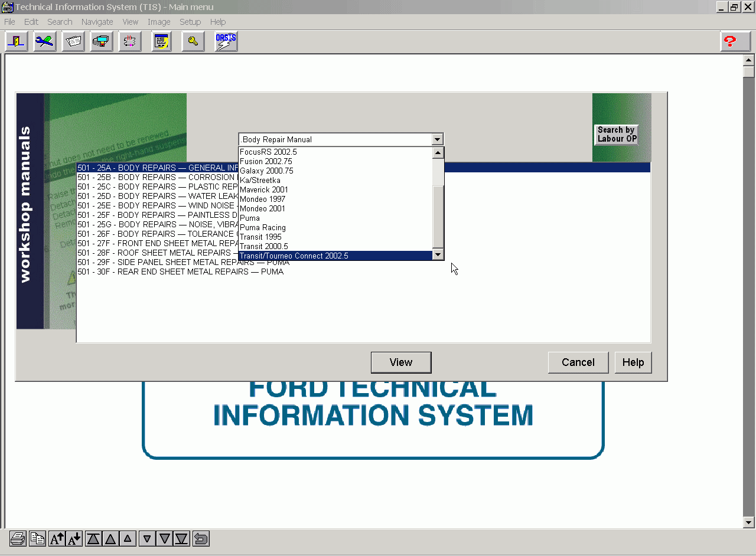This screenshot has width=756, height=556.
Task: Click the yellow key icon
Action: [193, 42]
